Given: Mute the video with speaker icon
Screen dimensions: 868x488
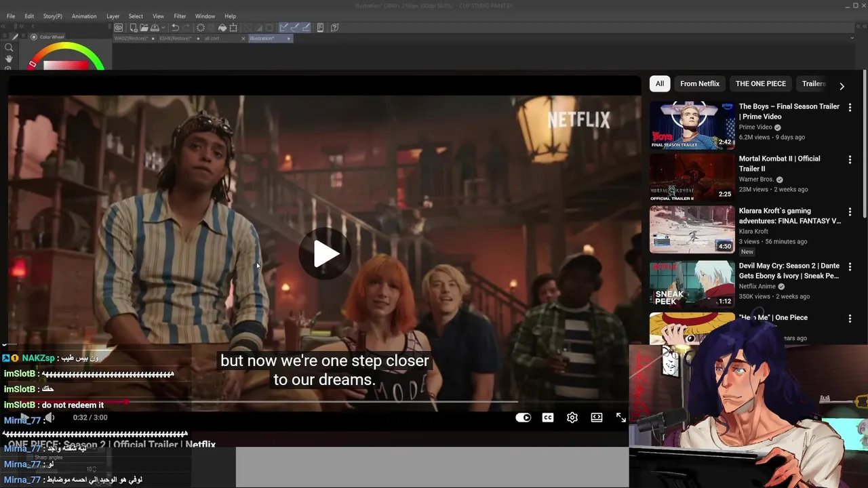Looking at the screenshot, I should (x=49, y=418).
